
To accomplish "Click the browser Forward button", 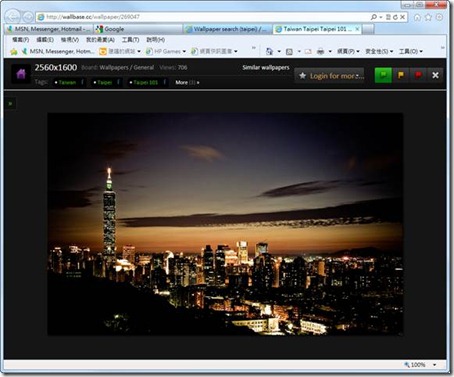I will click(x=28, y=17).
